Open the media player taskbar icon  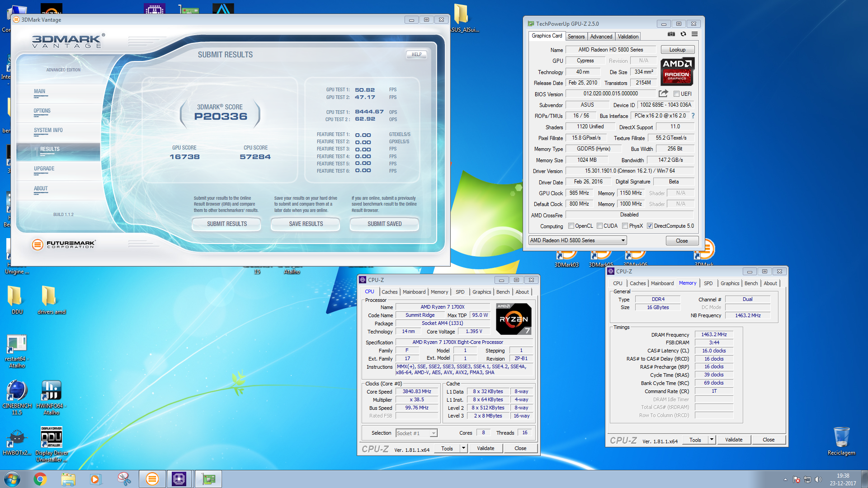95,479
